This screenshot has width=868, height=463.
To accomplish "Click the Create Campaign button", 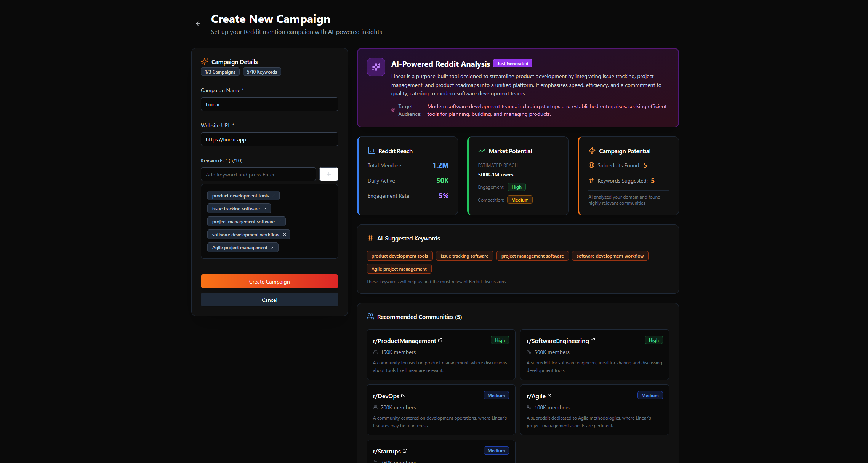I will coord(269,281).
